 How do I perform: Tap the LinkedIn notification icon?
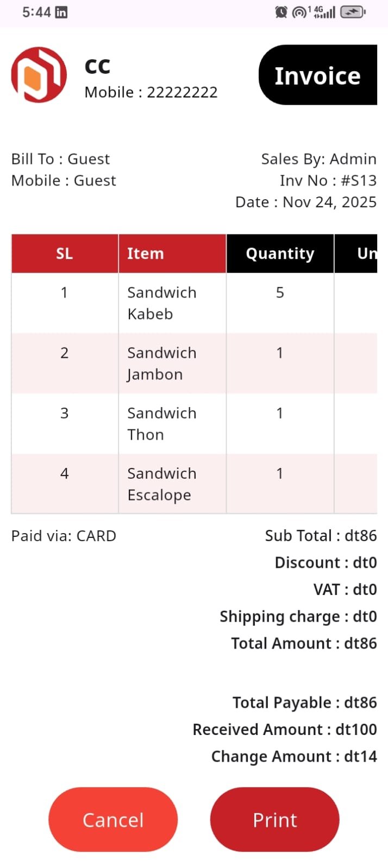coord(62,12)
